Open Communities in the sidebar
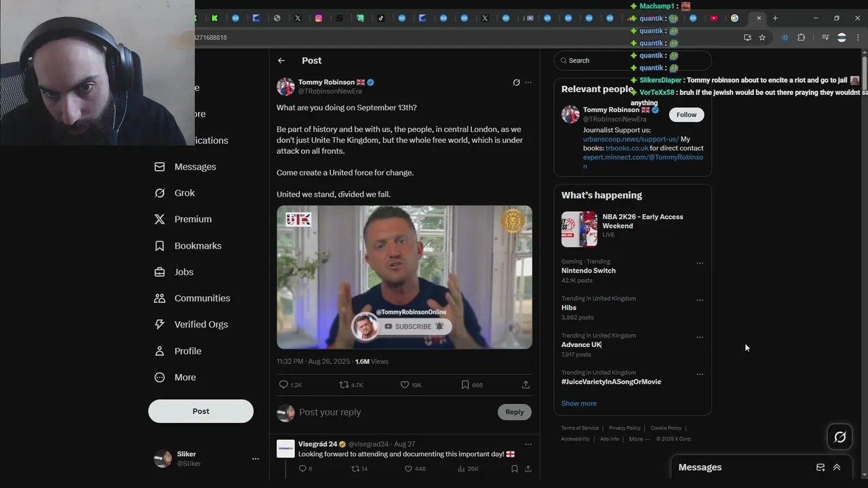The height and width of the screenshot is (488, 868). click(x=192, y=298)
